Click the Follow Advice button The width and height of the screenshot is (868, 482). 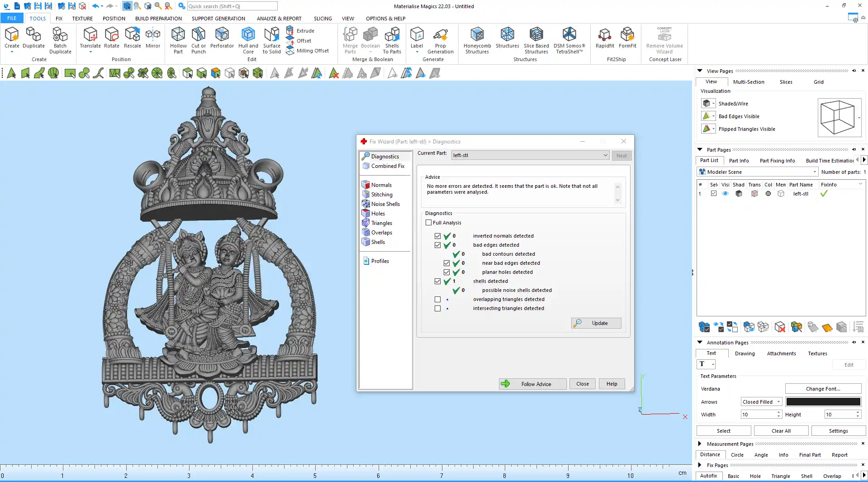(x=532, y=384)
